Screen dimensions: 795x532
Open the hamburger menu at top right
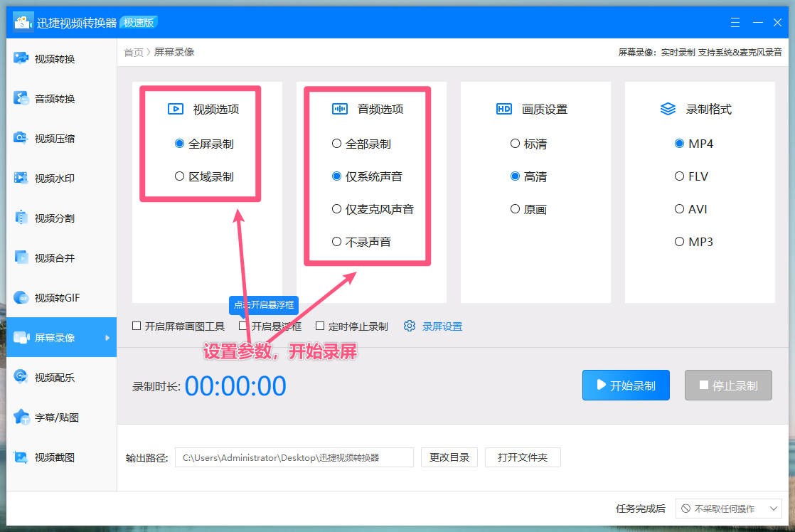click(735, 22)
